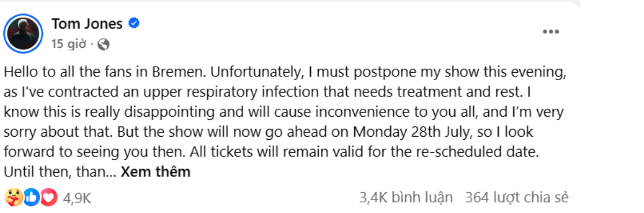644x213 pixels.
Task: Click the red love heart reaction icon
Action: pos(49,198)
